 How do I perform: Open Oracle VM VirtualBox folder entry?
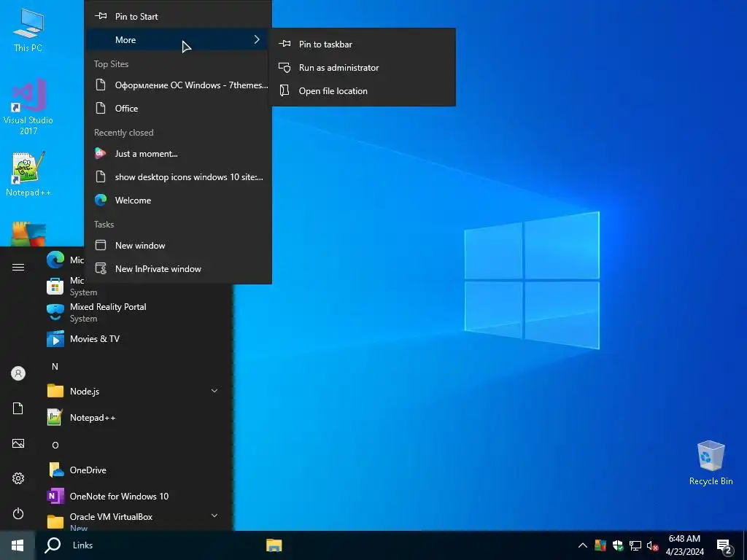[x=135, y=521]
